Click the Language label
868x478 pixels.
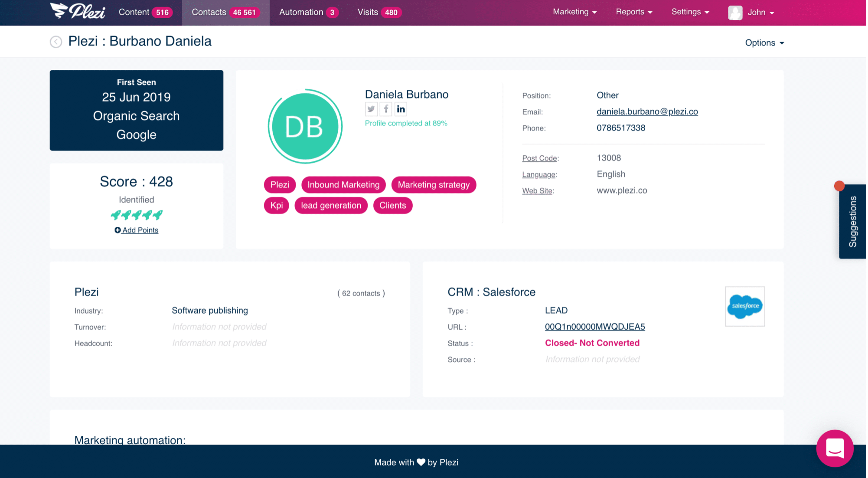click(x=539, y=174)
